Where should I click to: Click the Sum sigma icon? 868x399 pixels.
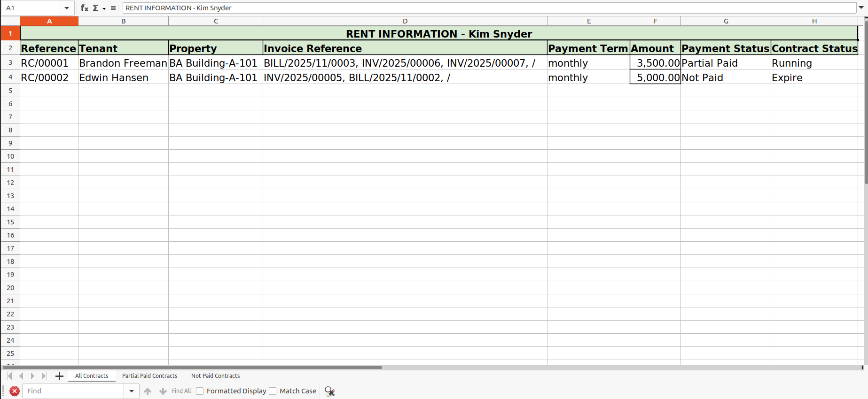(x=95, y=8)
